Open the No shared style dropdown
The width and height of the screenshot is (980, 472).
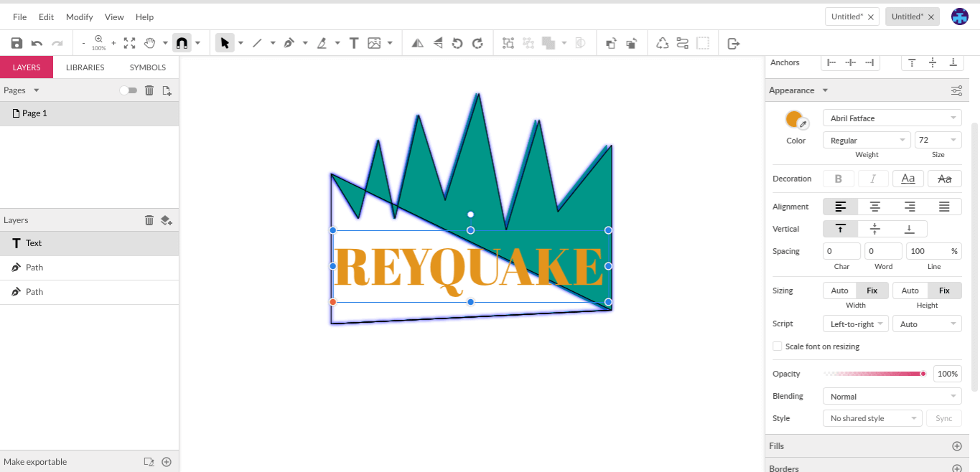[872, 418]
